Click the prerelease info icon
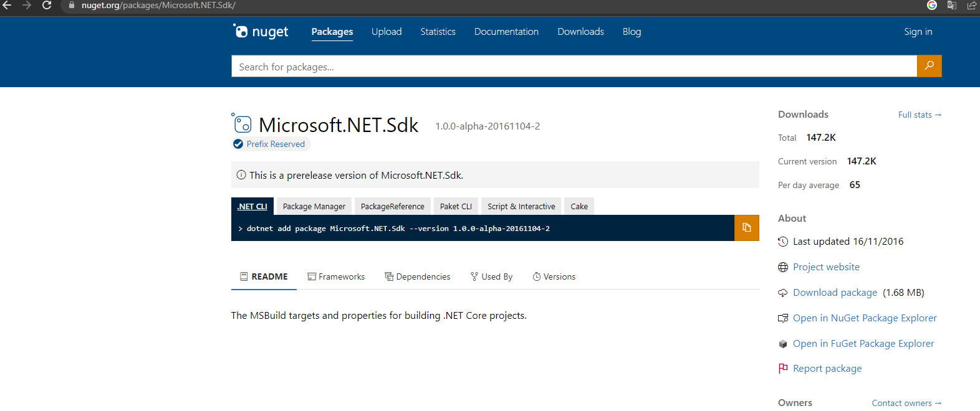This screenshot has width=980, height=411. pos(241,175)
